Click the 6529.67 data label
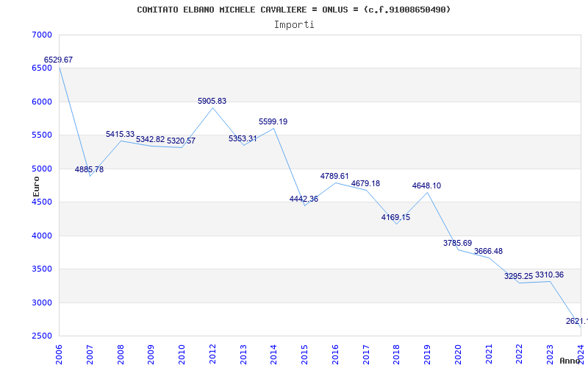The image size is (588, 368). pyautogui.click(x=59, y=60)
